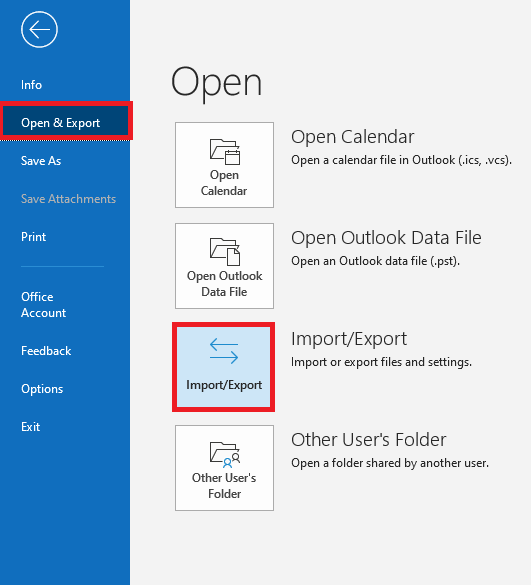
Task: Click the Other User's Folder tile label
Action: coord(224,486)
